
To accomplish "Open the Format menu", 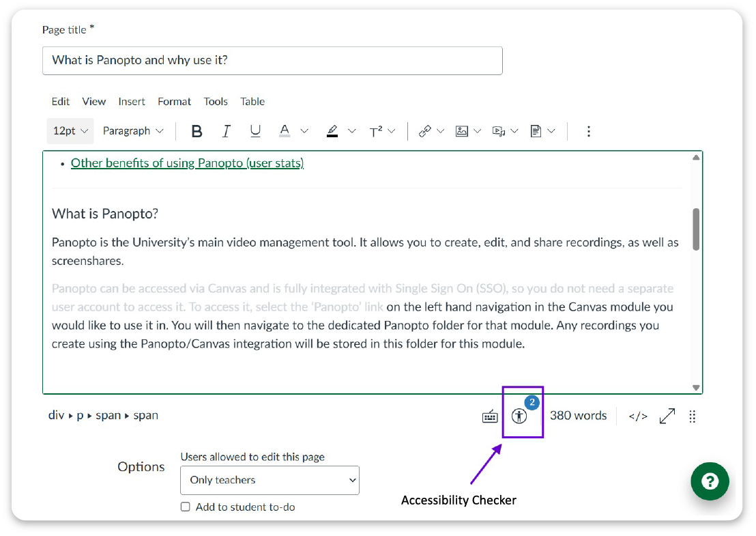I will tap(174, 102).
